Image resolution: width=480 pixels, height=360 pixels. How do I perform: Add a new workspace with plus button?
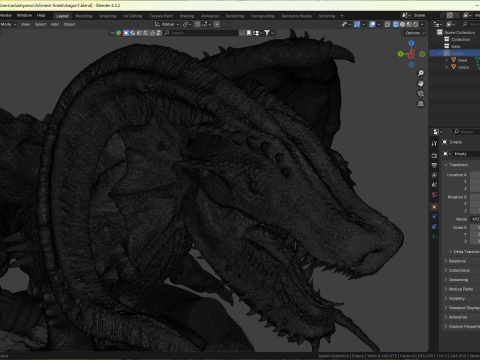342,16
